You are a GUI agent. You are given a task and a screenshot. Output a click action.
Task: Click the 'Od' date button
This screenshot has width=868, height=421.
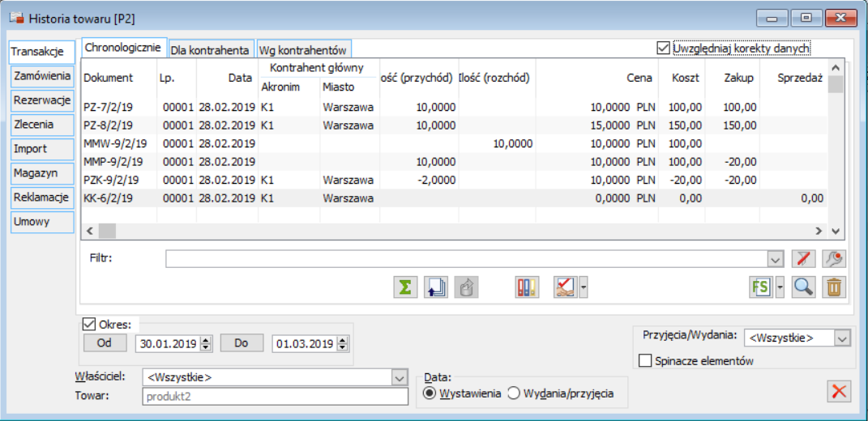pyautogui.click(x=105, y=342)
